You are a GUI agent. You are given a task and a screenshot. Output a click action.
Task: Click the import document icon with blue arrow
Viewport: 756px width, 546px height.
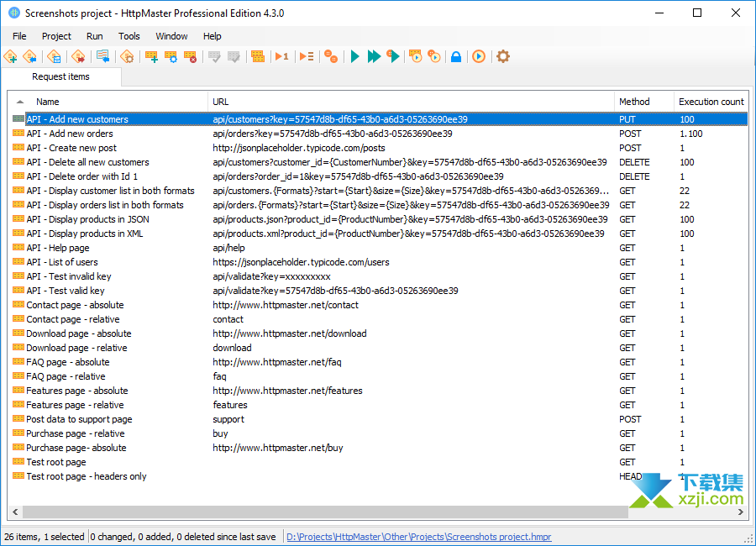point(102,56)
